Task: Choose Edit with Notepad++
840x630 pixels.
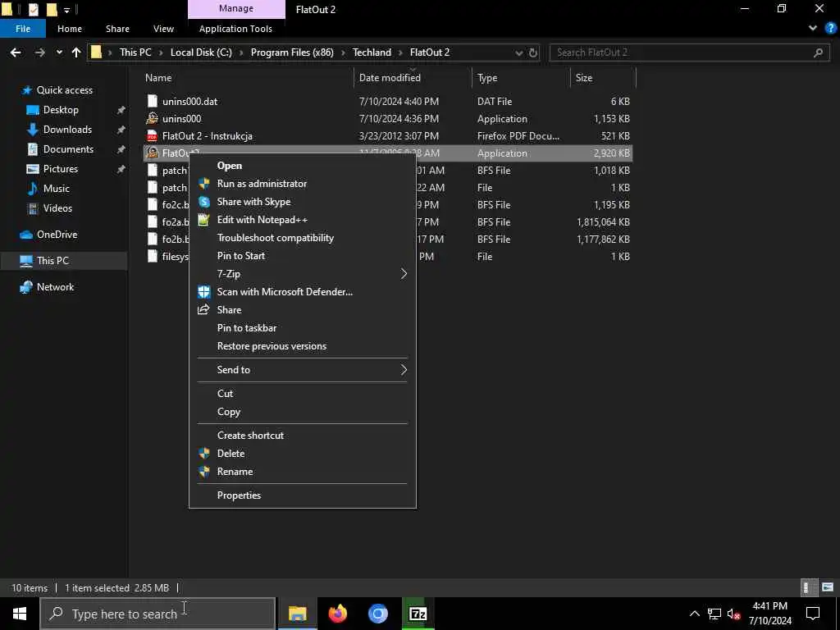Action: tap(302, 220)
